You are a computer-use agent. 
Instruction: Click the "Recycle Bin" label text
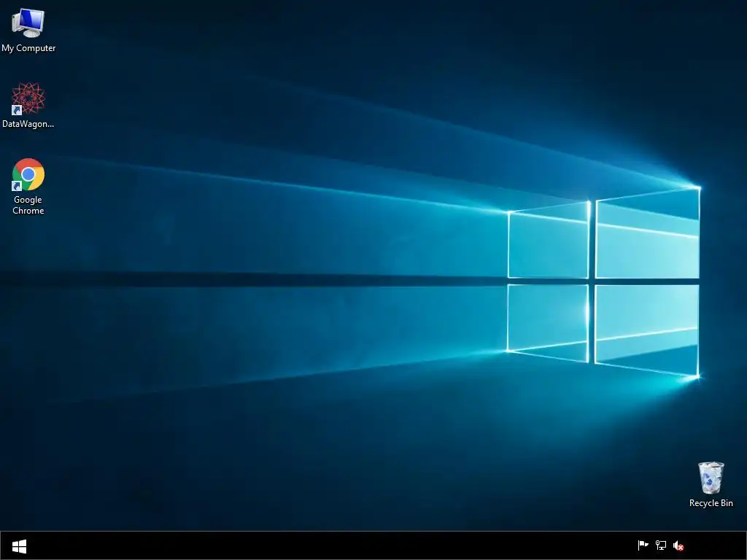pos(711,503)
